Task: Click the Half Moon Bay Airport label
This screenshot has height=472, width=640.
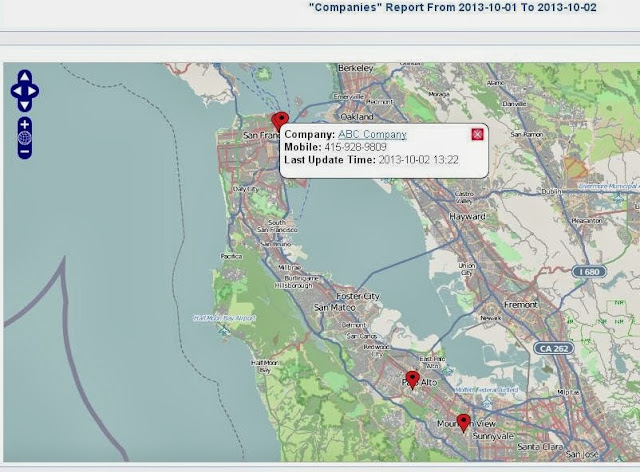Action: pos(224,318)
